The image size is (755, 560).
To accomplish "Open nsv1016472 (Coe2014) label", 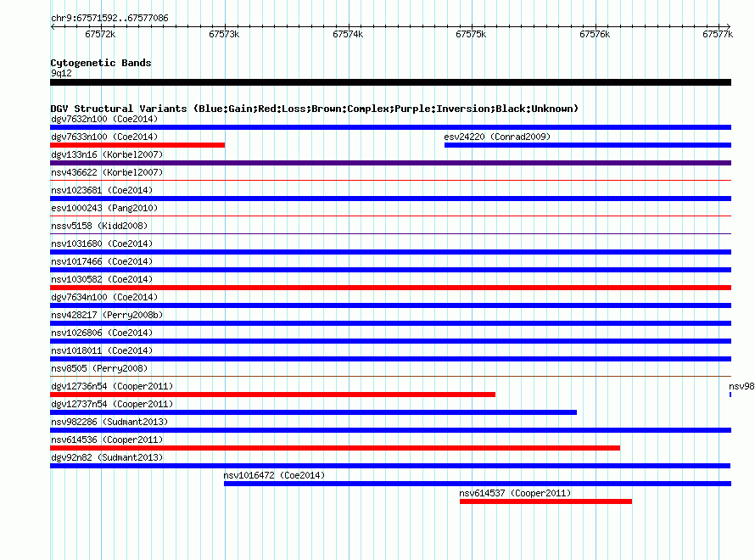I will point(274,475).
